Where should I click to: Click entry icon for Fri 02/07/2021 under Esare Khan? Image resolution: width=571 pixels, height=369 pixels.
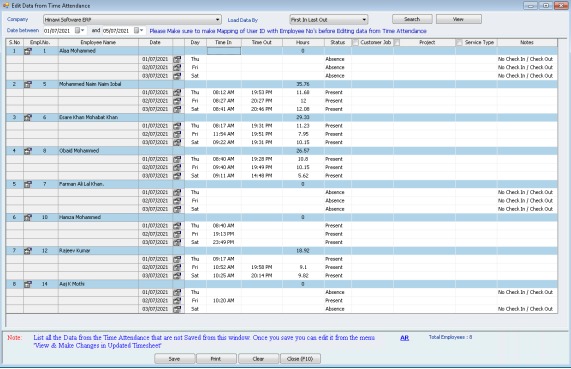tap(177, 134)
